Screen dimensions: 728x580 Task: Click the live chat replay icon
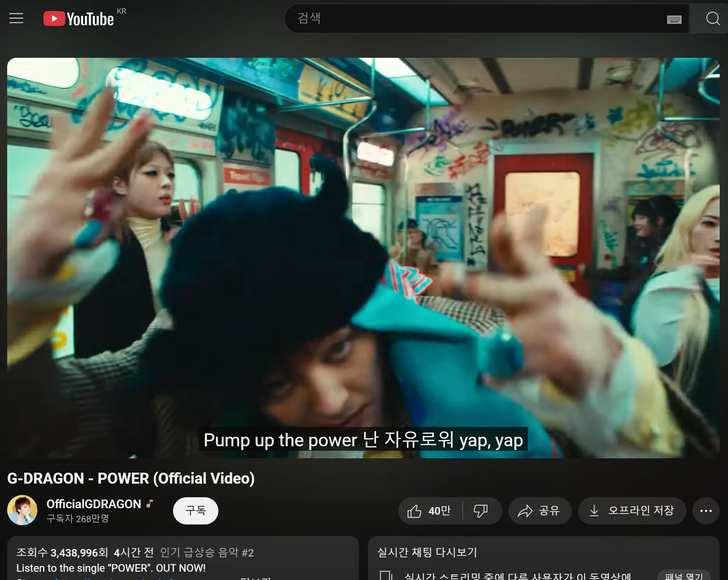(x=386, y=576)
